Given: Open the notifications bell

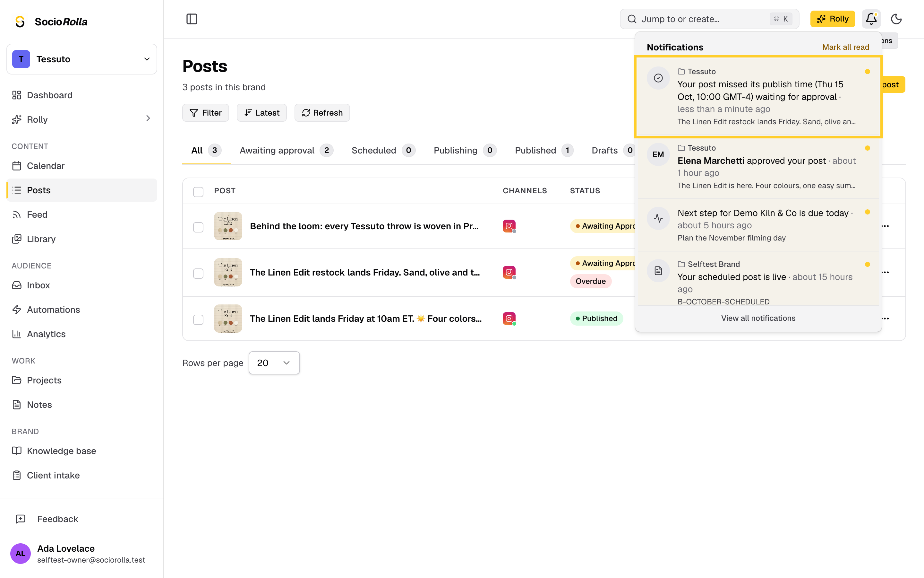Looking at the screenshot, I should pyautogui.click(x=871, y=19).
